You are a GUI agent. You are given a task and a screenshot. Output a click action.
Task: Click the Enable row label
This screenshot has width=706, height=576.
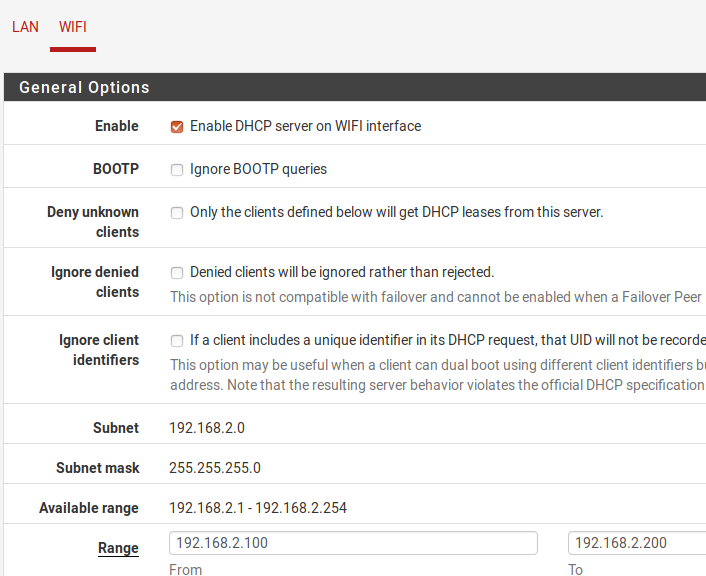117,126
